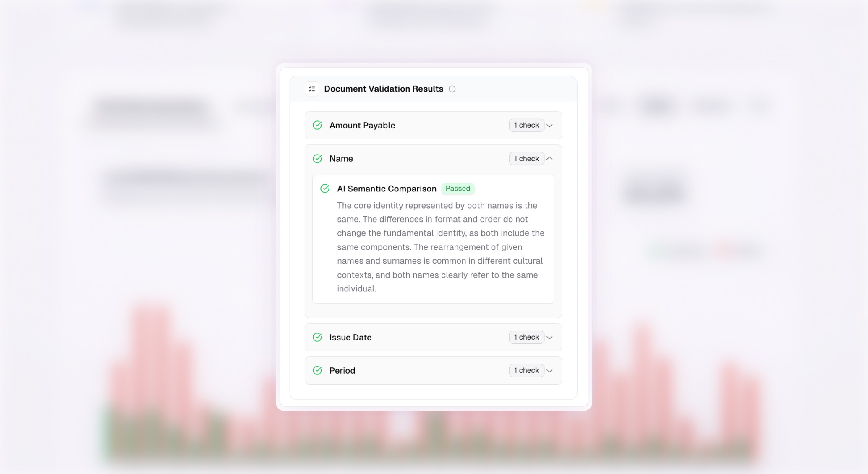Expand the Issue Date section

(x=549, y=337)
